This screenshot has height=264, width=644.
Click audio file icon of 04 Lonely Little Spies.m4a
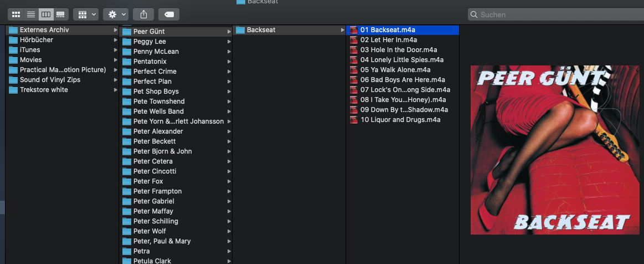[354, 60]
